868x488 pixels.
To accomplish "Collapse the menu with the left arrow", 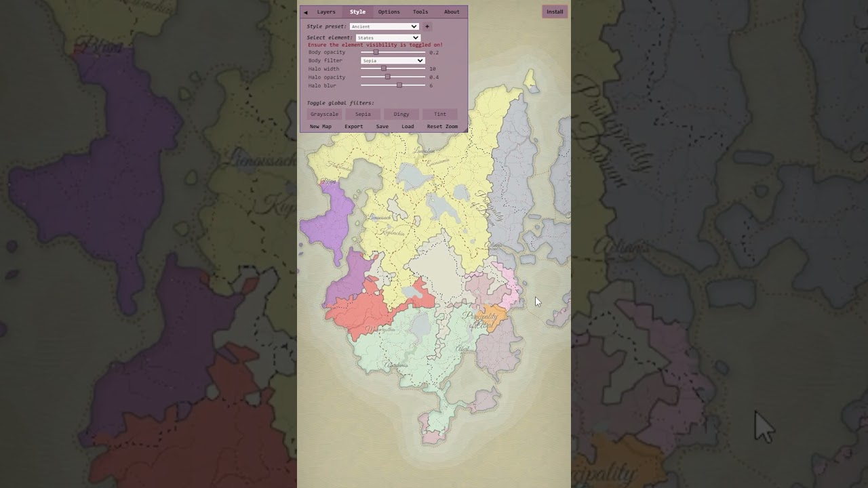I will (306, 12).
